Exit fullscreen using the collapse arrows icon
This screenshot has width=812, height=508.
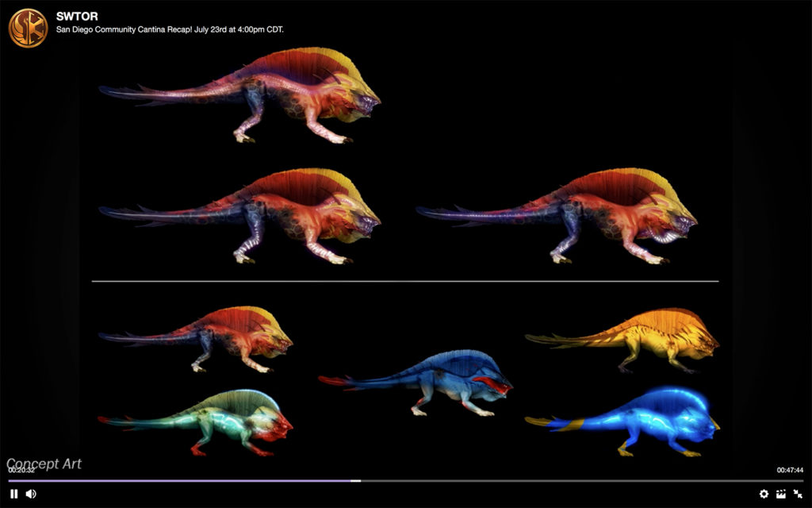click(798, 494)
